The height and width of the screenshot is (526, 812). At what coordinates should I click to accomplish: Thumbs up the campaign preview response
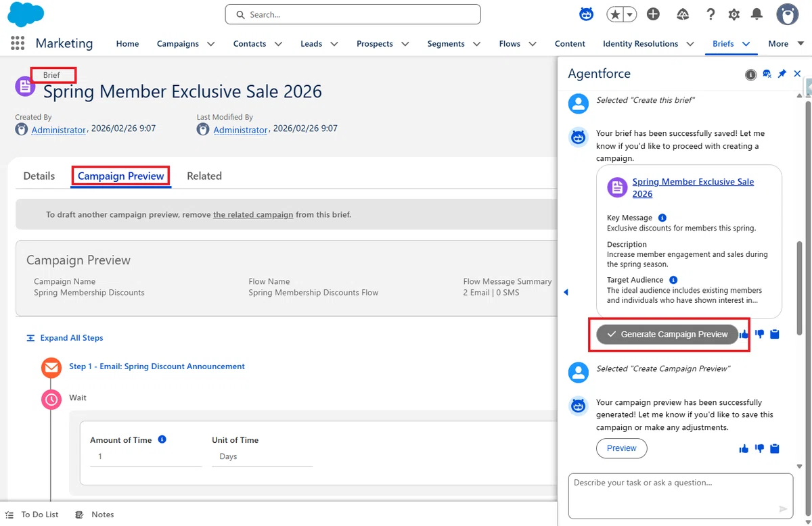[744, 448]
